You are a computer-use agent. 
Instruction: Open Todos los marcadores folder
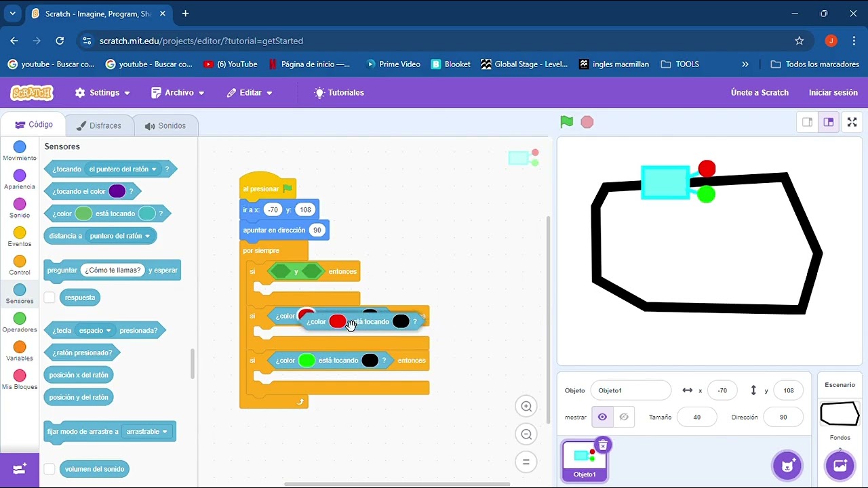pos(815,64)
